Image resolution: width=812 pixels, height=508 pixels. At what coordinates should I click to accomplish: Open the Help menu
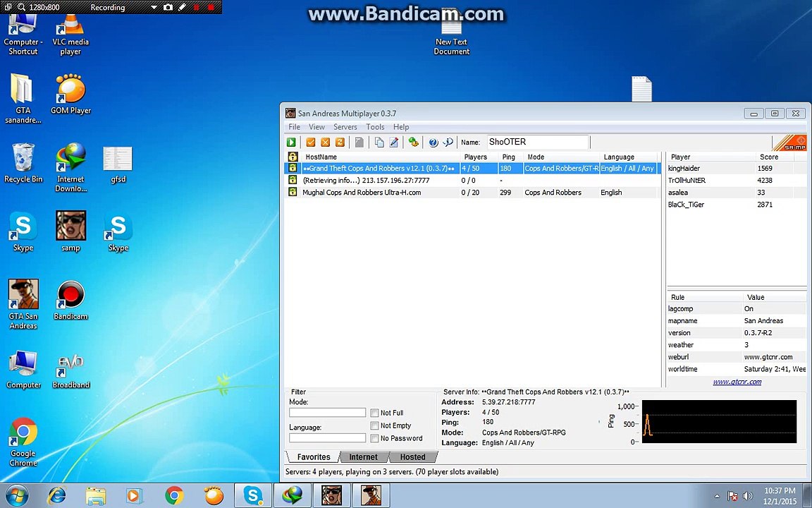(x=401, y=127)
